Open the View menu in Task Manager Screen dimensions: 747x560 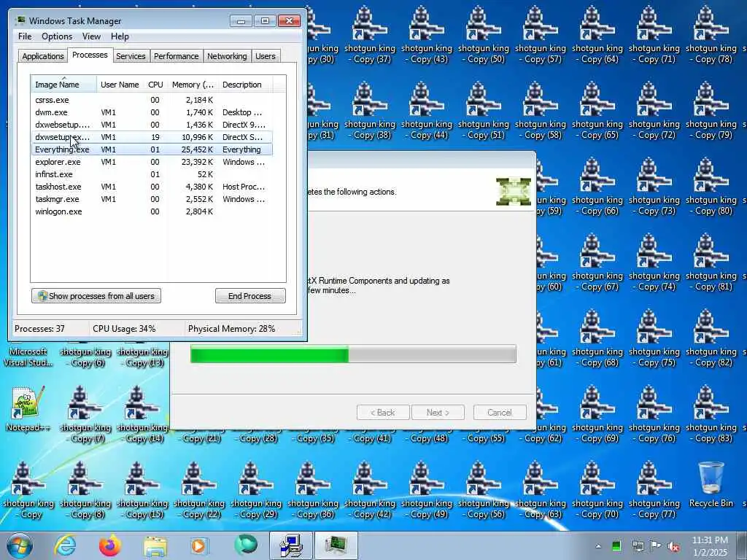pos(91,36)
